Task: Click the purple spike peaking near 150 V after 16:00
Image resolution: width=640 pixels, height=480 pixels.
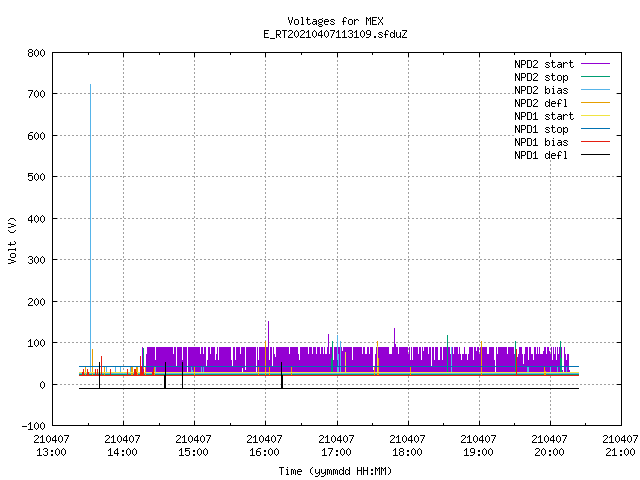Action: pos(268,334)
